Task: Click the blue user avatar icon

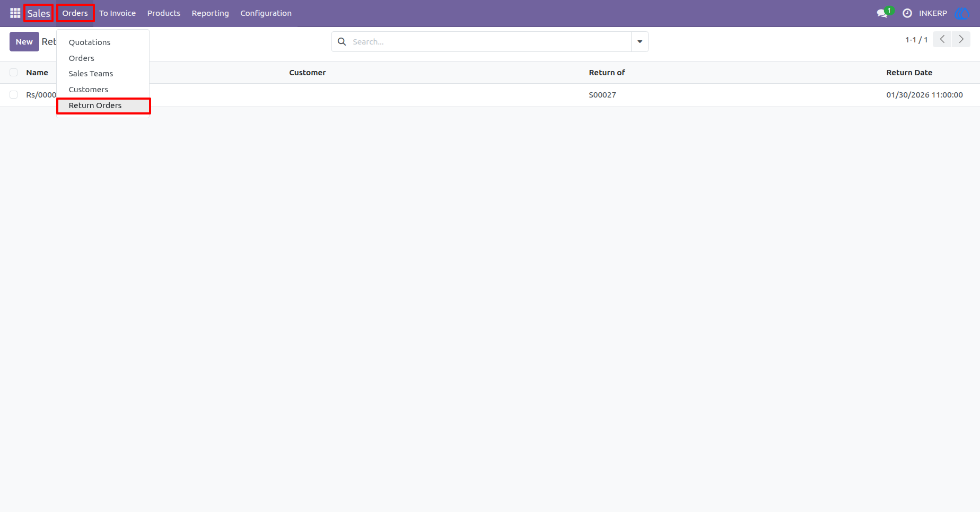Action: click(x=962, y=13)
